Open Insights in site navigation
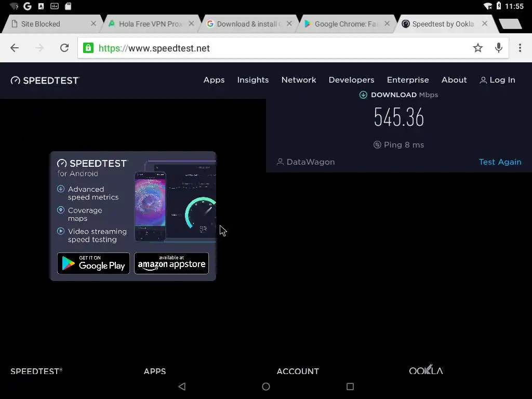The image size is (532, 399). pyautogui.click(x=253, y=80)
